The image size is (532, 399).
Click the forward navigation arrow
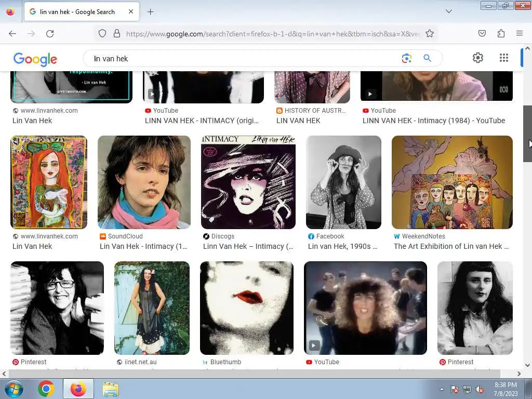[x=31, y=34]
